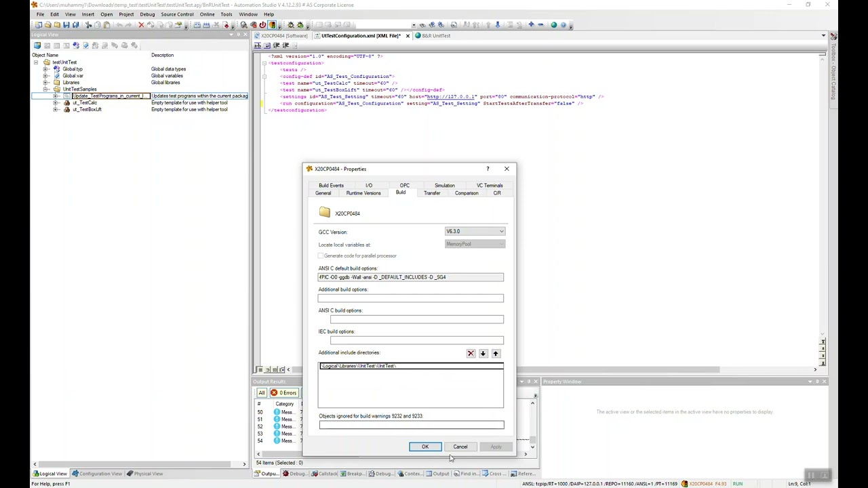Click the Objects ignored for build warnings field
The image size is (868, 488).
click(x=412, y=425)
